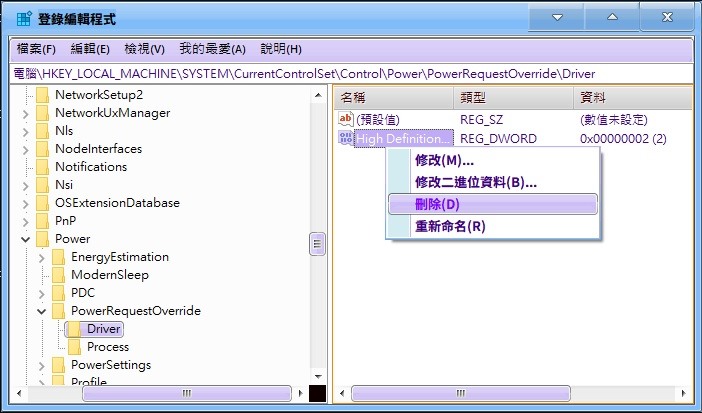Click values pane scroll right arrow
Image resolution: width=702 pixels, height=413 pixels.
tap(683, 393)
